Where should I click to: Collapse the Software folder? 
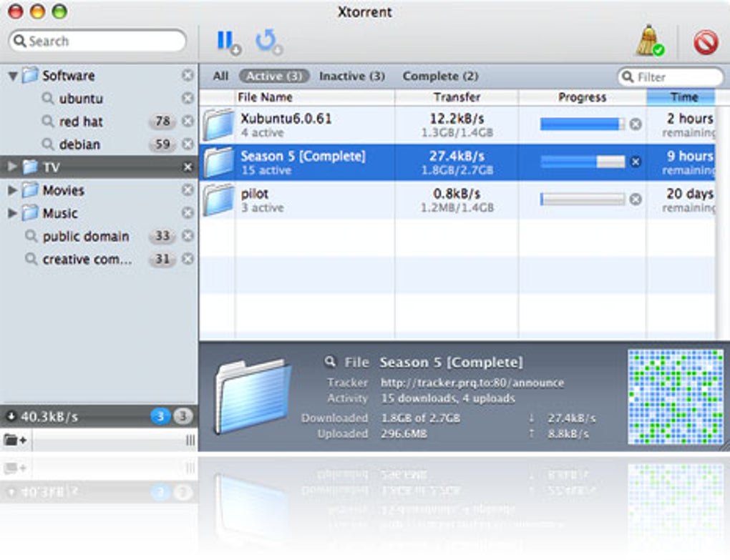(x=13, y=76)
